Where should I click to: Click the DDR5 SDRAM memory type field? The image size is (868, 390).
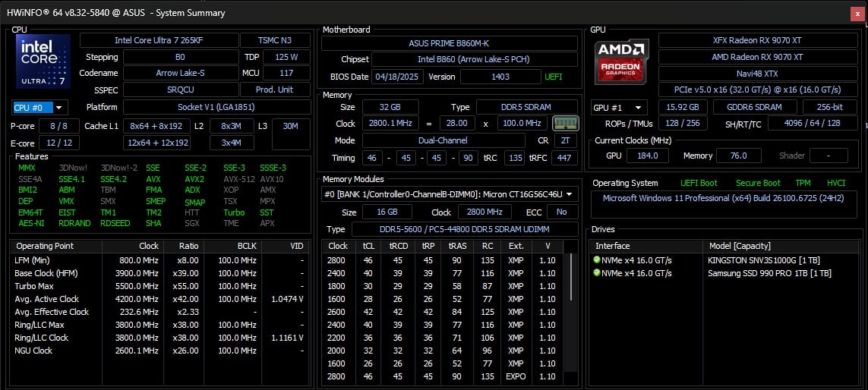click(x=527, y=107)
